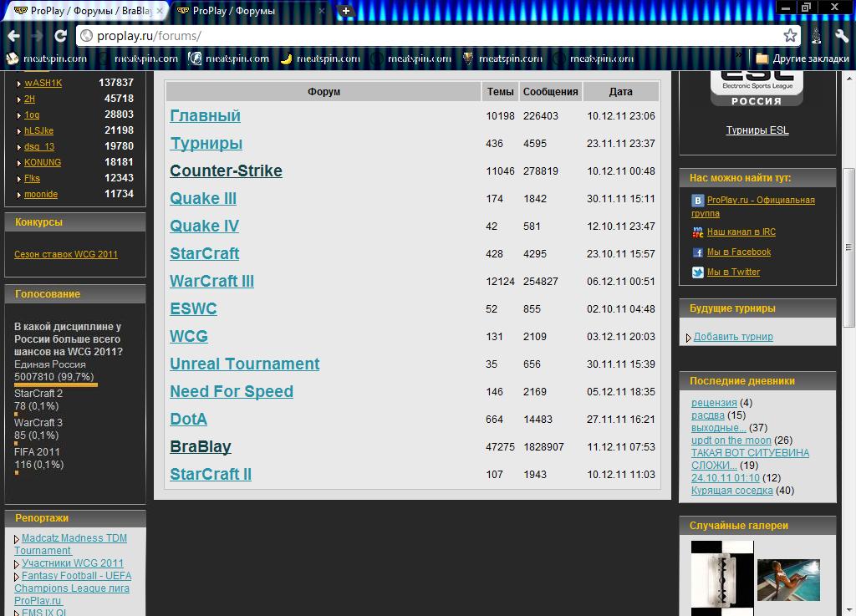
Task: Open the ESWC forum
Action: 193,308
